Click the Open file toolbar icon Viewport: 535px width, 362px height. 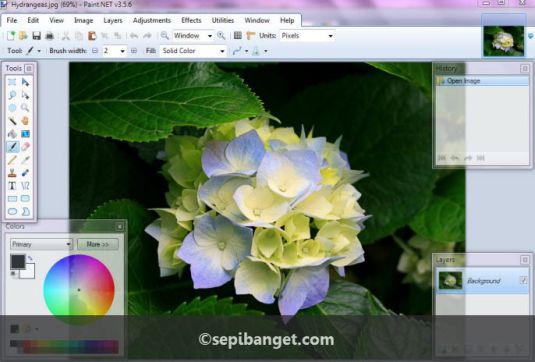click(x=23, y=35)
